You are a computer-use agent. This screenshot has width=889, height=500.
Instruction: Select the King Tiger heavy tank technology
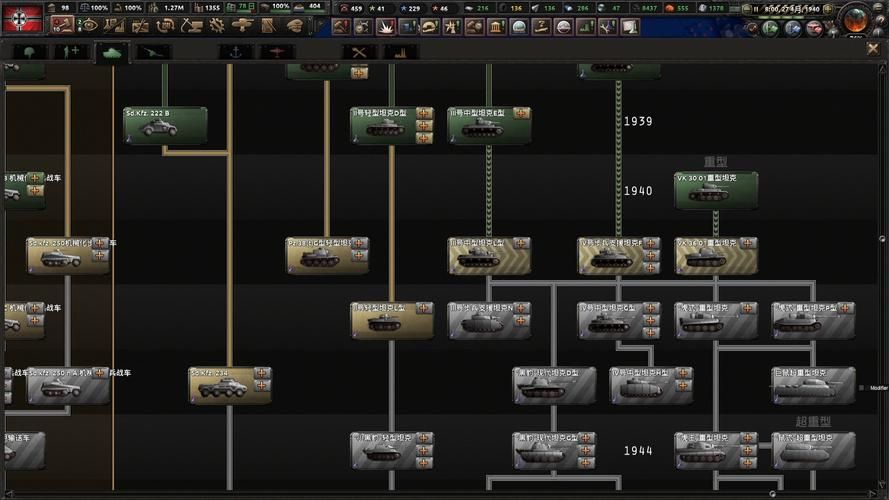click(716, 451)
